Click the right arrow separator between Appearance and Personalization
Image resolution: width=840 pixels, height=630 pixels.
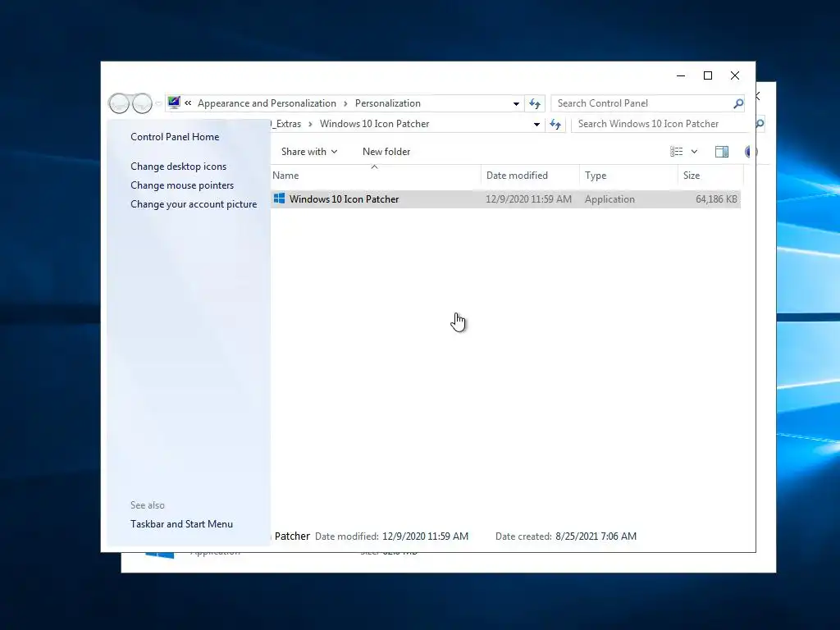tap(345, 103)
